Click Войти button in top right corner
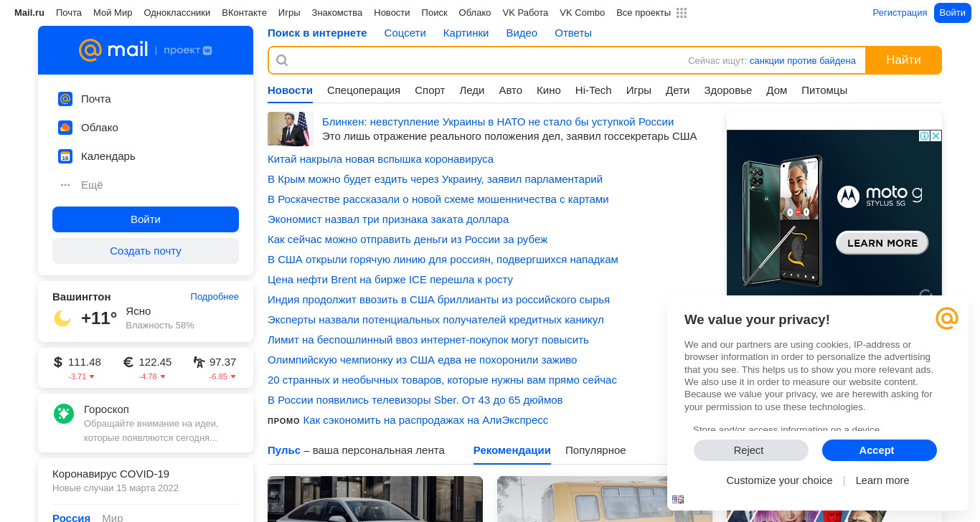The width and height of the screenshot is (980, 522). coord(953,13)
